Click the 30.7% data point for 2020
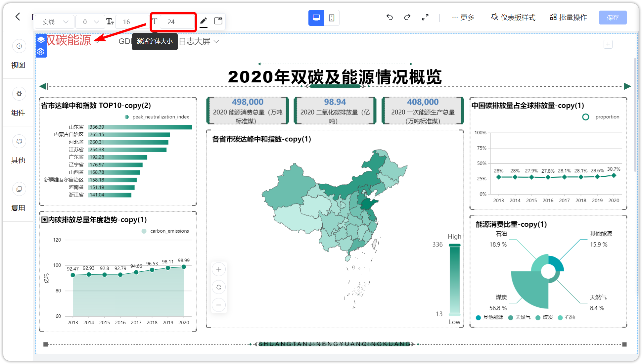The width and height of the screenshot is (642, 364). (x=614, y=176)
